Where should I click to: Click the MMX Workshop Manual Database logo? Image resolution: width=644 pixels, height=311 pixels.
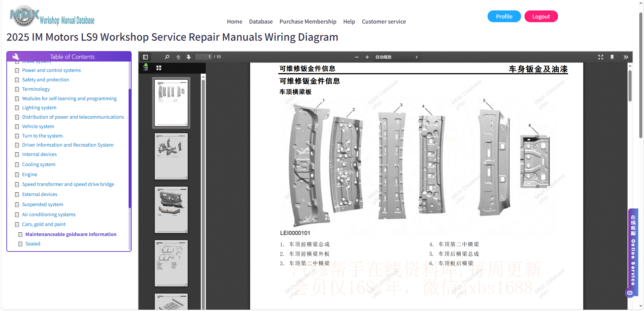coord(52,16)
